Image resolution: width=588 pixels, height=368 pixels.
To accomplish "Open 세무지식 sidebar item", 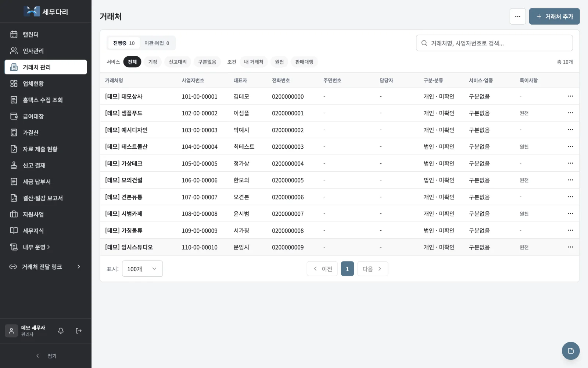I will pyautogui.click(x=46, y=231).
